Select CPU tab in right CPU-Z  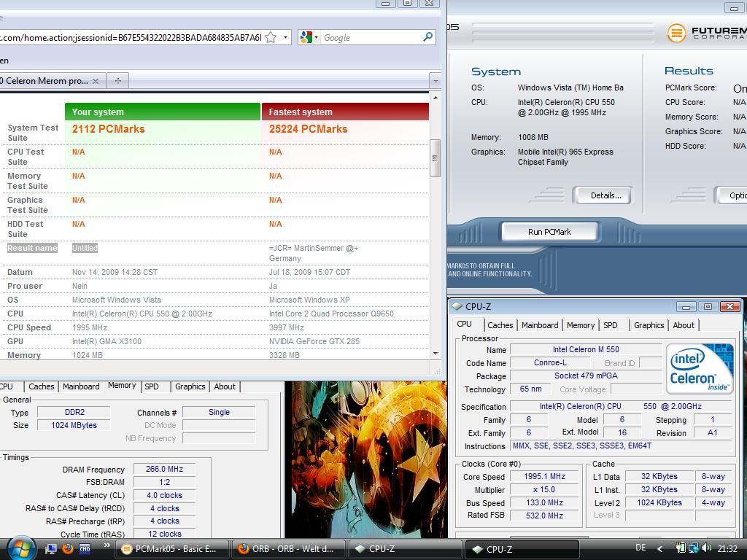465,324
